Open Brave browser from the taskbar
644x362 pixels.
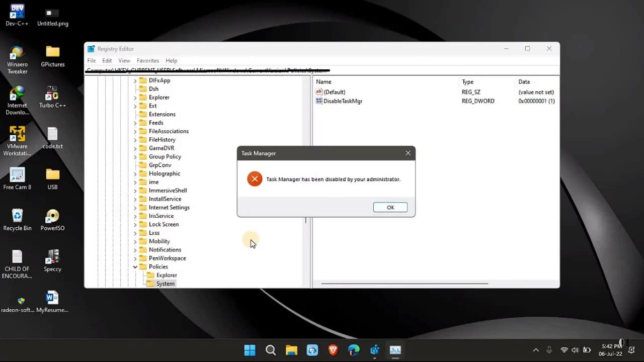pyautogui.click(x=333, y=350)
